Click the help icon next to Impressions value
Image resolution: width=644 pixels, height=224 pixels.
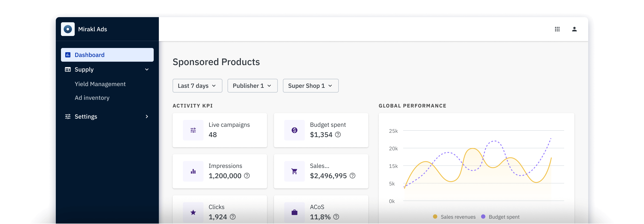pyautogui.click(x=247, y=176)
